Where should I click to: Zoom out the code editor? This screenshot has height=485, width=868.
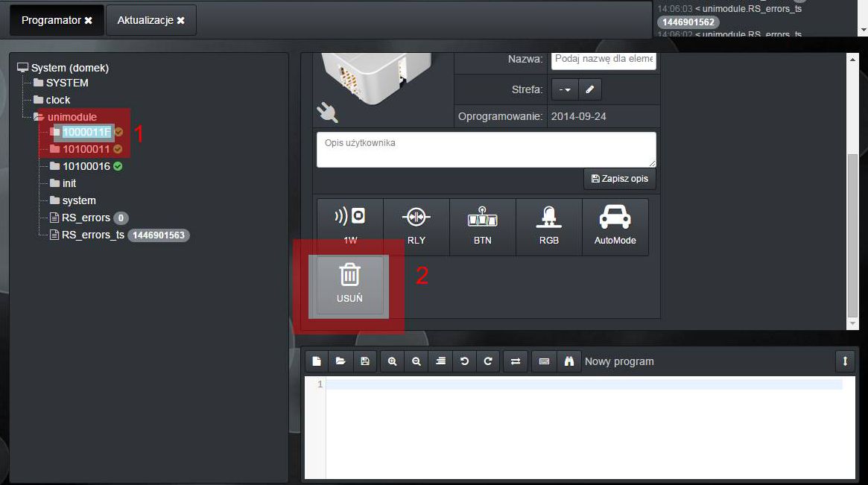click(x=416, y=361)
